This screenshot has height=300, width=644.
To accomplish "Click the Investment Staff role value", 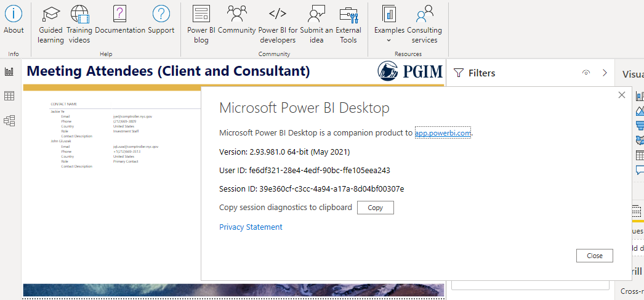I will [125, 131].
